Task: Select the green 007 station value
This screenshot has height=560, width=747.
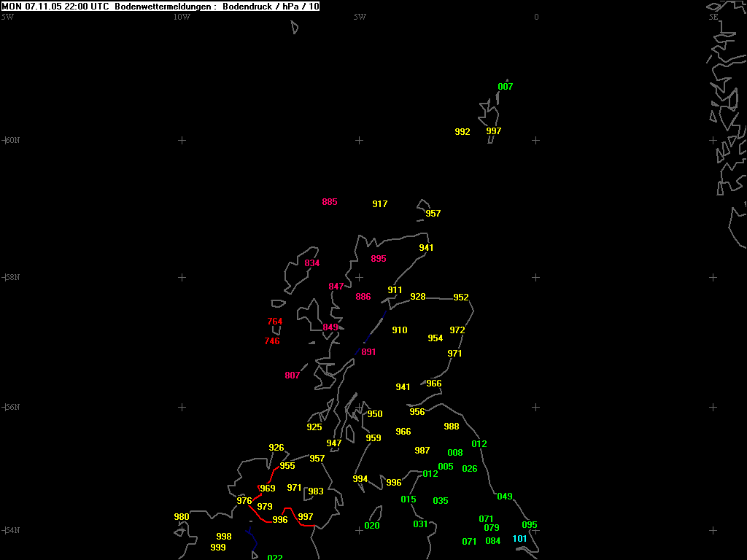Action: pyautogui.click(x=505, y=87)
